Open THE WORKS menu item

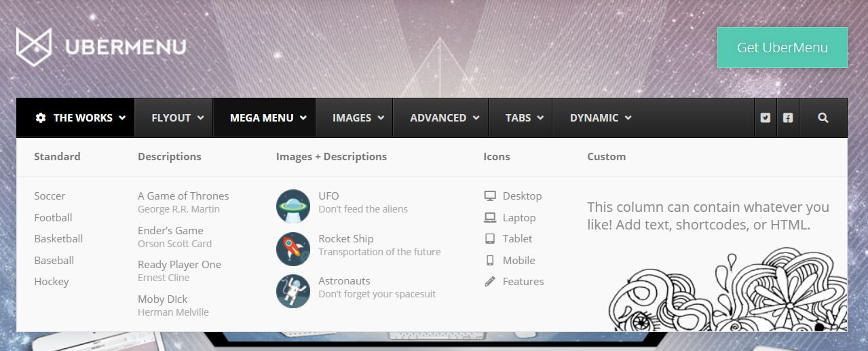coord(75,117)
